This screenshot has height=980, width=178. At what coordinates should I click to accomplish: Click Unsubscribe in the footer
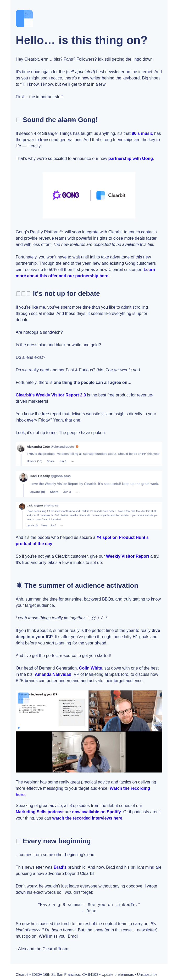(147, 974)
